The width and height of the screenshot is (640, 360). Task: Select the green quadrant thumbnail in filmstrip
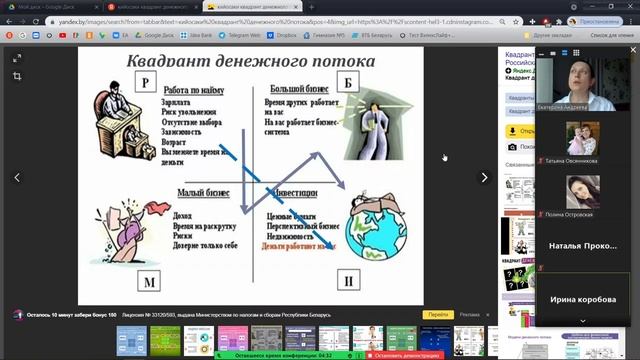point(165,340)
